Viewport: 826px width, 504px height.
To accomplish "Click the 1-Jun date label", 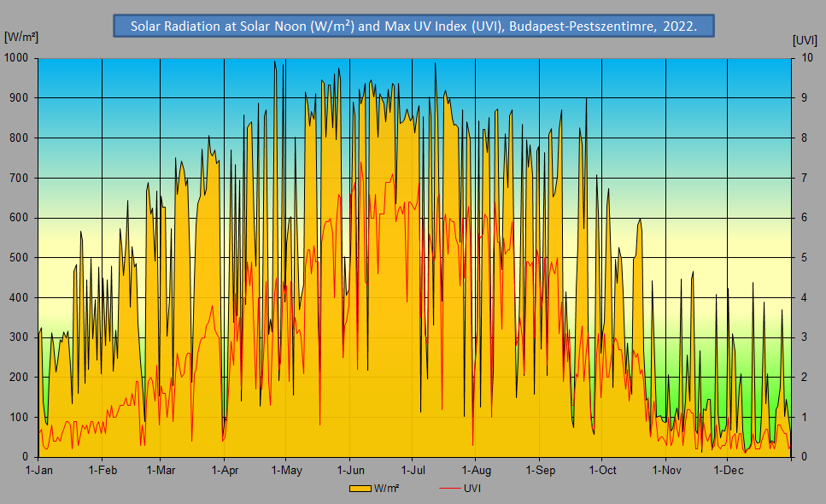I will pos(350,470).
